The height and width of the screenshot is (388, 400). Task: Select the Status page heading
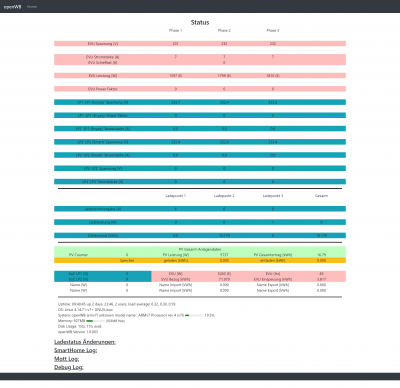(200, 22)
